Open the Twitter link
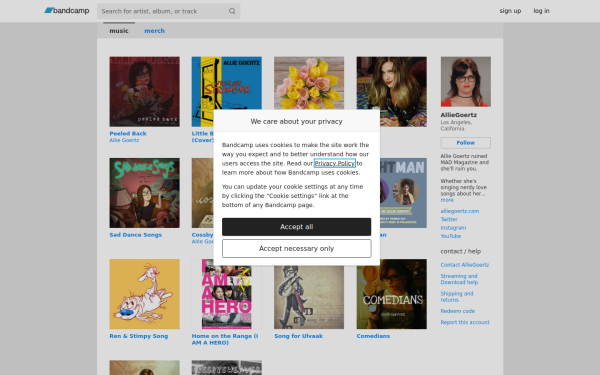600x375 pixels. (x=449, y=220)
